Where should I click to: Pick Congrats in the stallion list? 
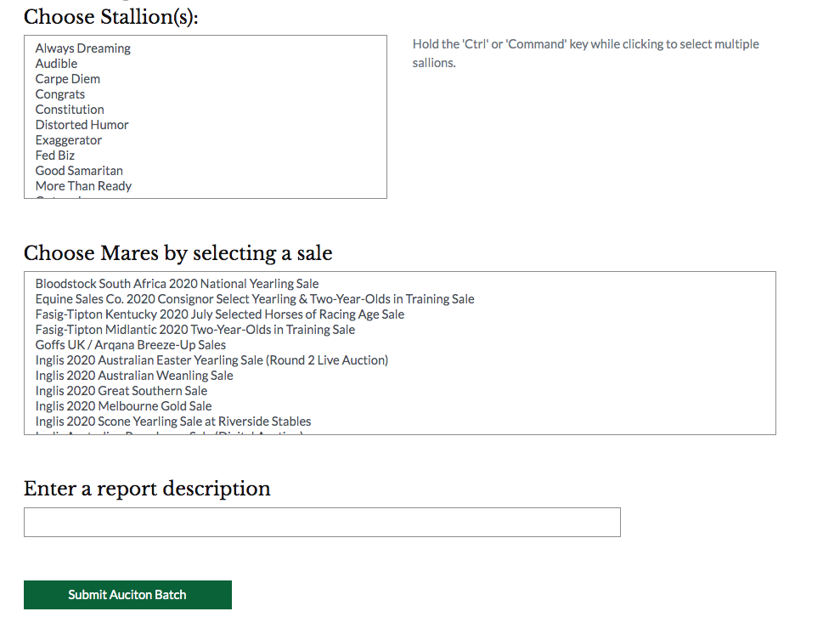[60, 94]
